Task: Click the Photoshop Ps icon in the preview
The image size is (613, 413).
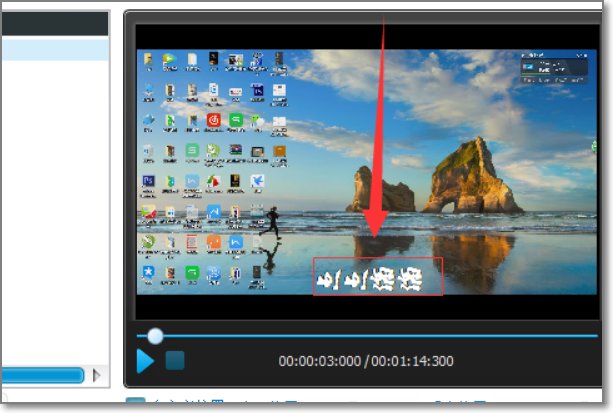Action: (148, 181)
